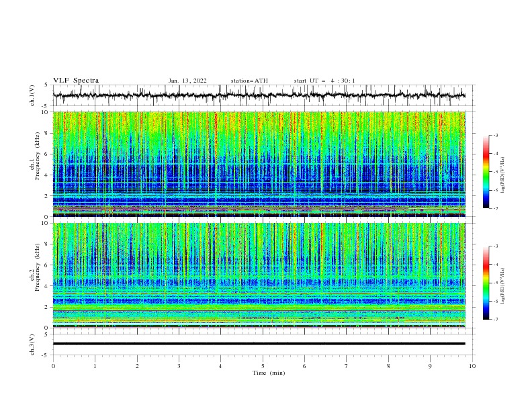Click the ch.1 voltage waveform trace
Viewport: 532px width, 411px height.
(x=259, y=95)
